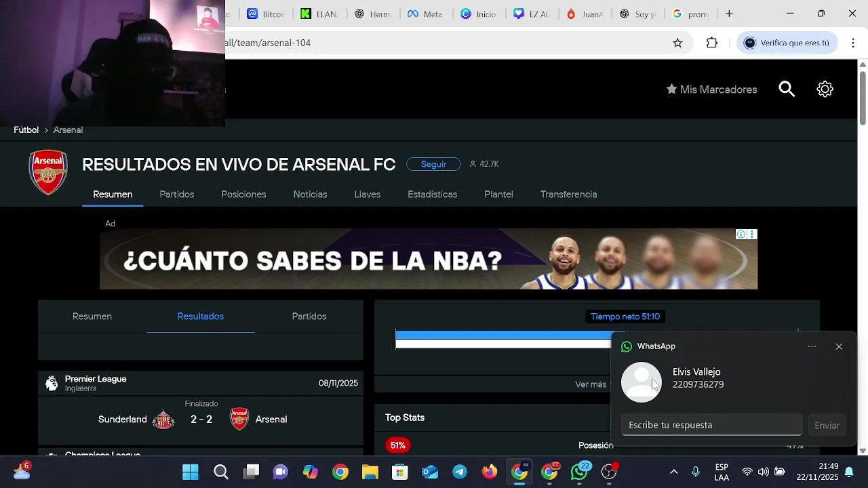The image size is (868, 488).
Task: Click the Sunderland team crest
Action: point(163,420)
